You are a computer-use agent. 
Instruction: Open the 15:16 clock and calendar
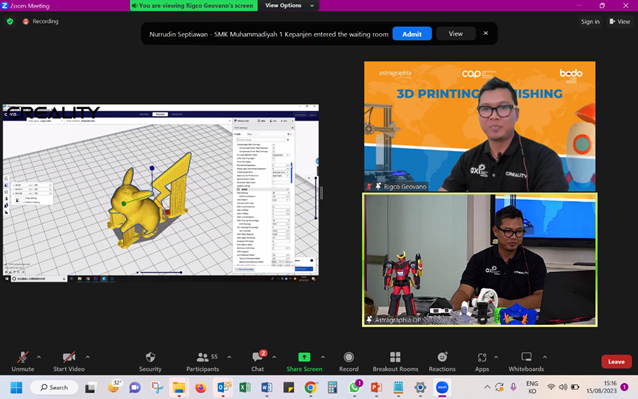tap(601, 387)
